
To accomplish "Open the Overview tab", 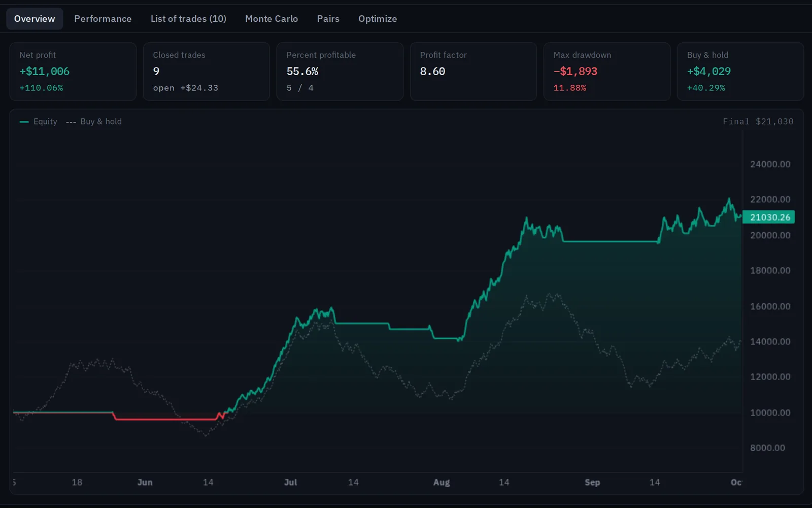I will tap(35, 19).
